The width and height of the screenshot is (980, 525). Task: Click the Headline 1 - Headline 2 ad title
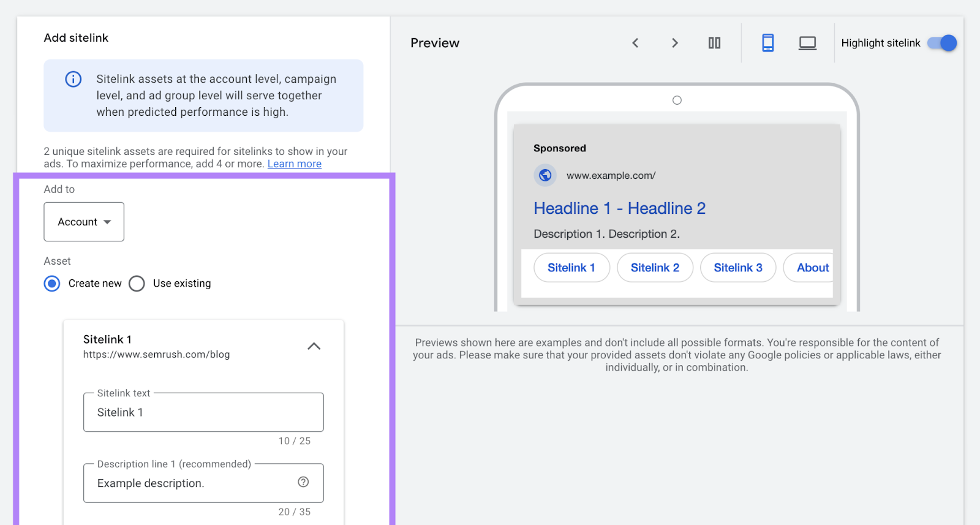619,208
